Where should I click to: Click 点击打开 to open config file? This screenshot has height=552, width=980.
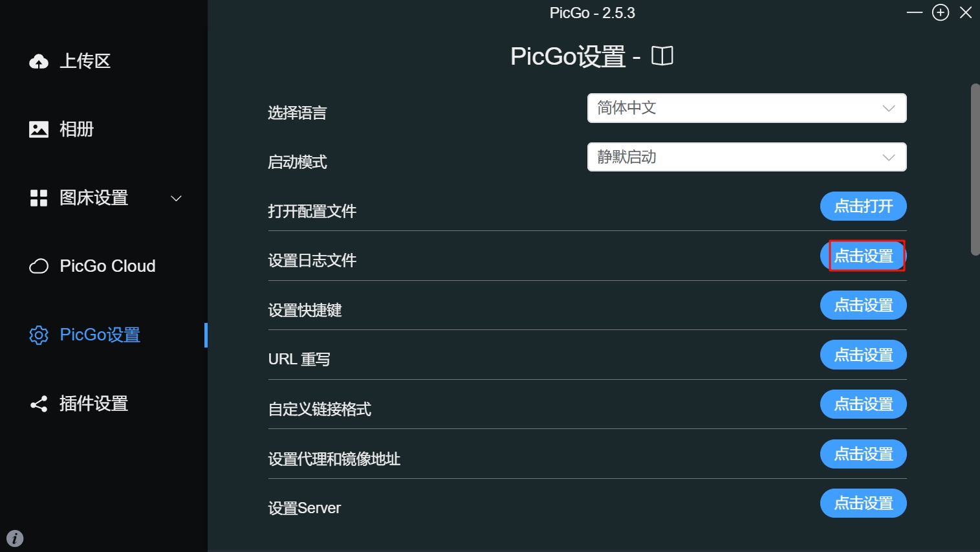pyautogui.click(x=863, y=206)
